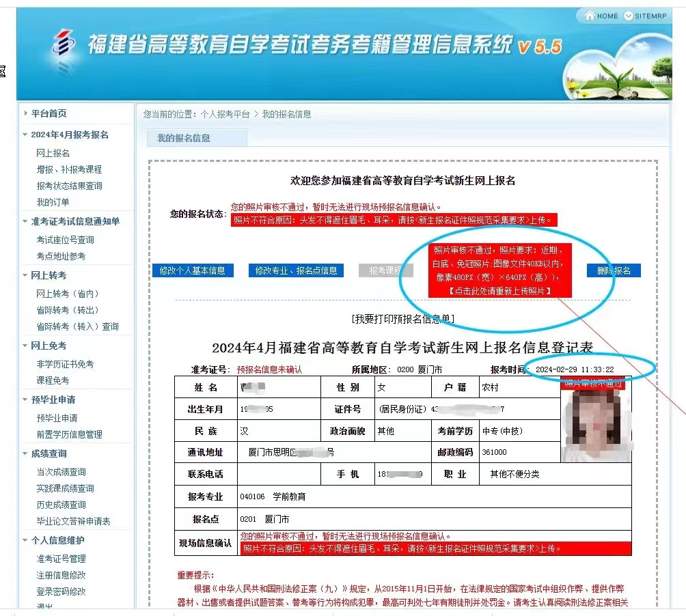Click 个人报考平台 breadcrumb
The image size is (686, 616).
225,115
